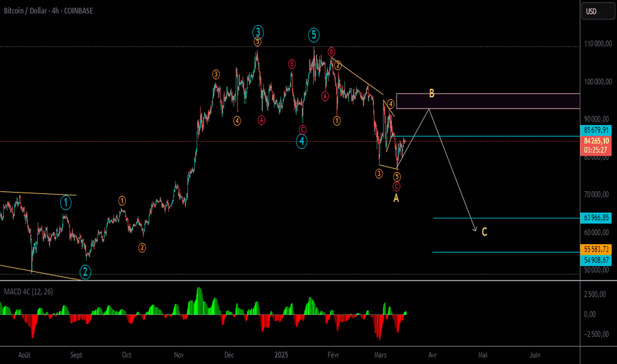This screenshot has width=617, height=364.
Task: Select the pink rectangle B target zone
Action: click(488, 101)
